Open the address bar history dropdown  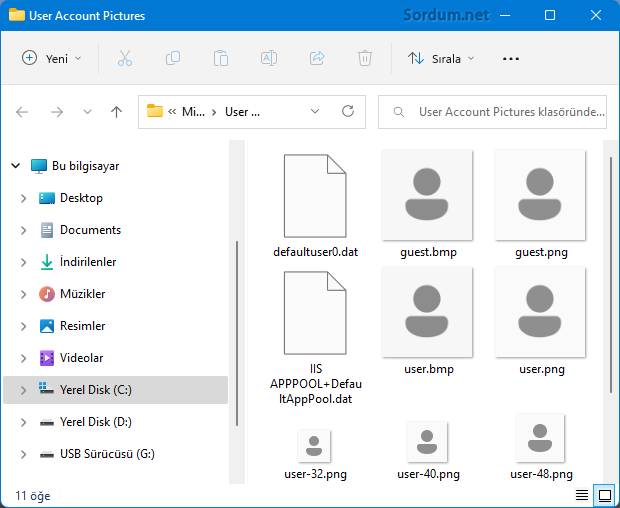tap(315, 111)
